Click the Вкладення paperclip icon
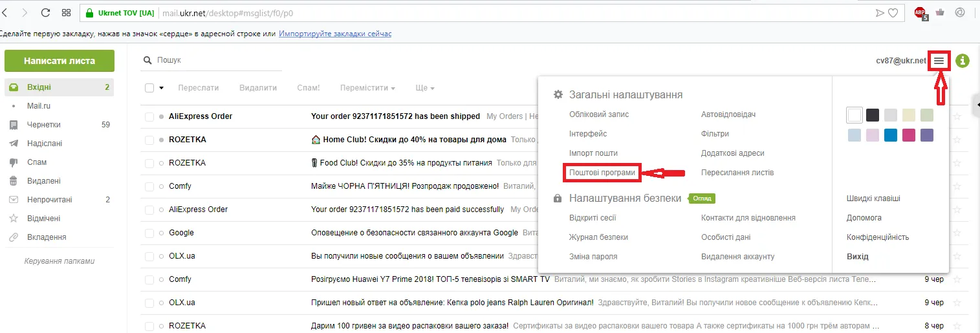The height and width of the screenshot is (333, 980). pyautogui.click(x=14, y=237)
